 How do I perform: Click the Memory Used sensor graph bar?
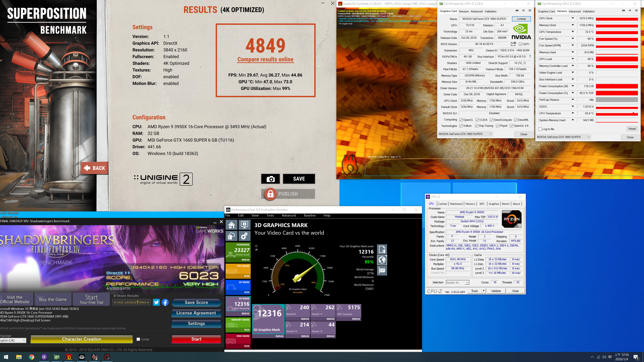click(617, 52)
